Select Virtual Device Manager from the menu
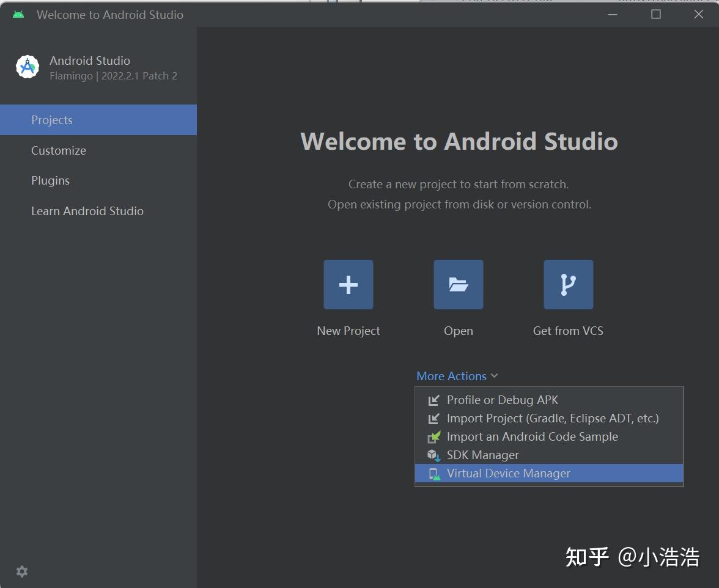The image size is (719, 588). pos(509,473)
